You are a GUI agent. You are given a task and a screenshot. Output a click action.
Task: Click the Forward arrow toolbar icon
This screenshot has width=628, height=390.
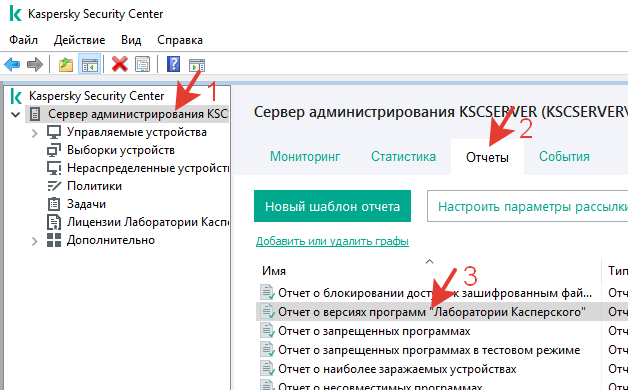tap(35, 64)
